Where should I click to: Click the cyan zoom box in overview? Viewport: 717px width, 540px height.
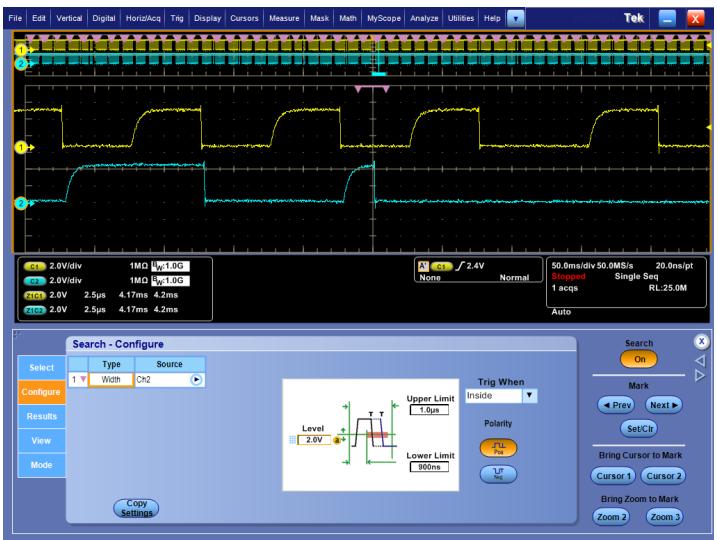[x=379, y=74]
